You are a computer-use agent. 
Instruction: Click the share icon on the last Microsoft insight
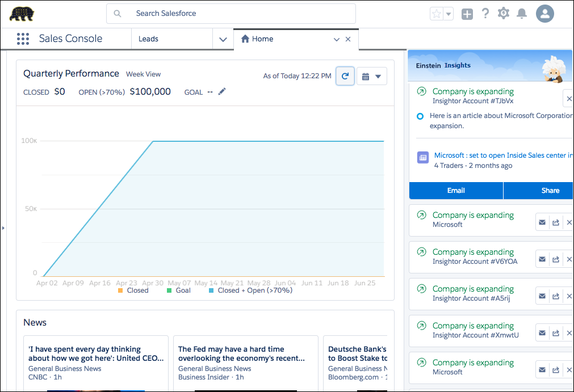click(x=556, y=370)
